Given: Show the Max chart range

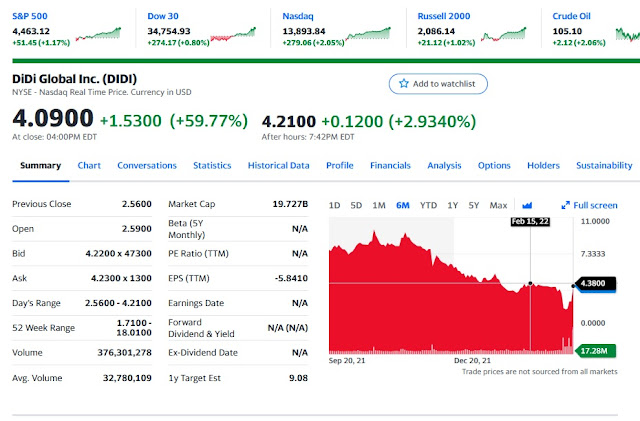Looking at the screenshot, I should pos(498,205).
